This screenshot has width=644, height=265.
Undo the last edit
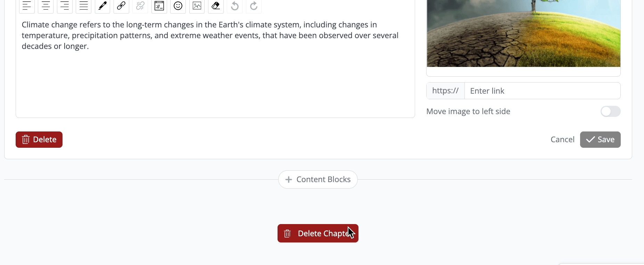pos(235,6)
